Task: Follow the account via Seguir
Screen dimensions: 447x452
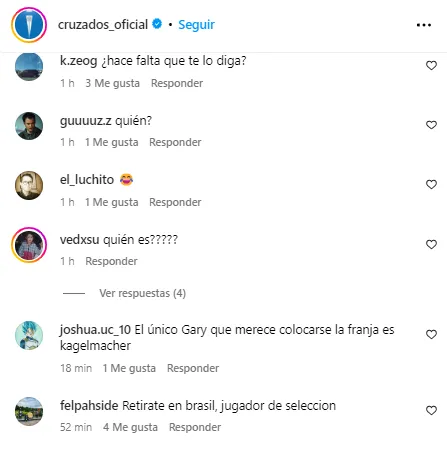Action: tap(196, 25)
